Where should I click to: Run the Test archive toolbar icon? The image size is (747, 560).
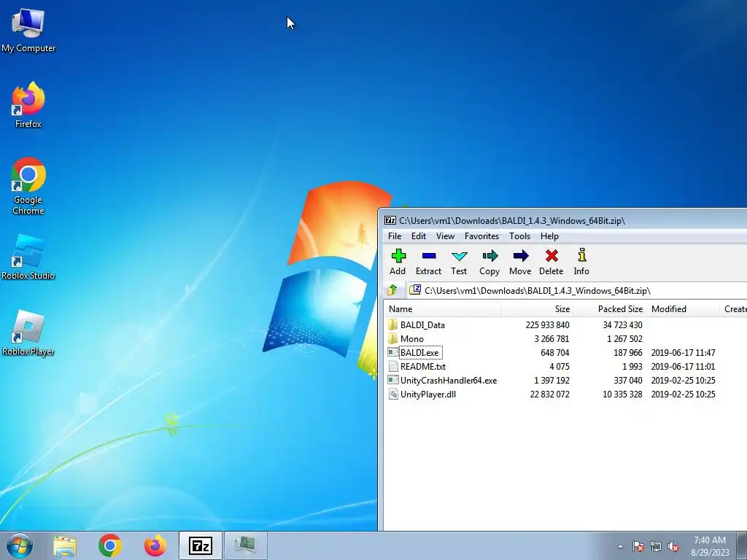tap(459, 262)
